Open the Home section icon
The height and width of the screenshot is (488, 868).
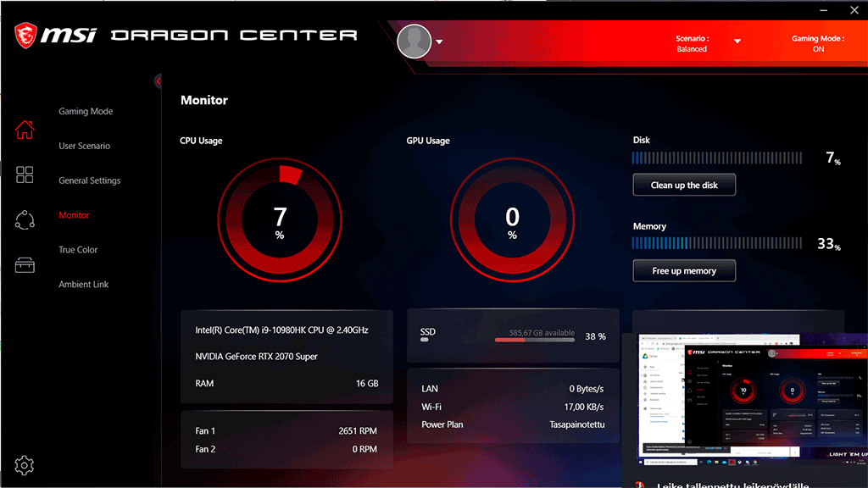click(x=25, y=130)
